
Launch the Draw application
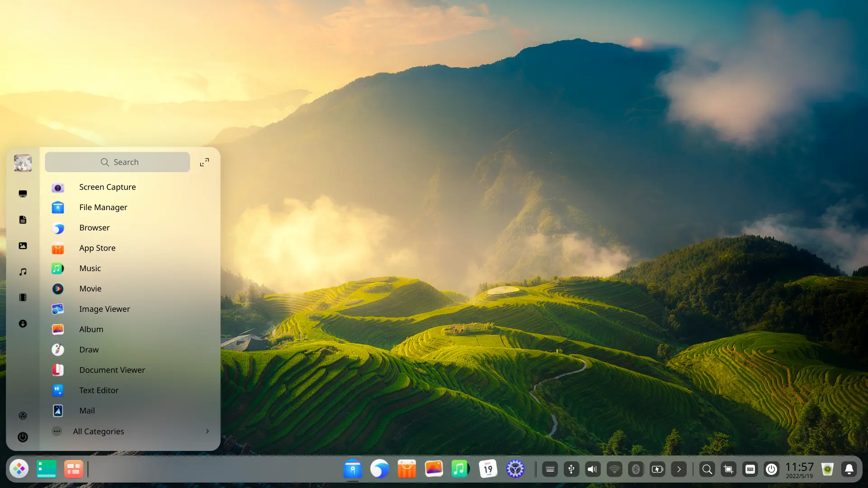point(89,350)
